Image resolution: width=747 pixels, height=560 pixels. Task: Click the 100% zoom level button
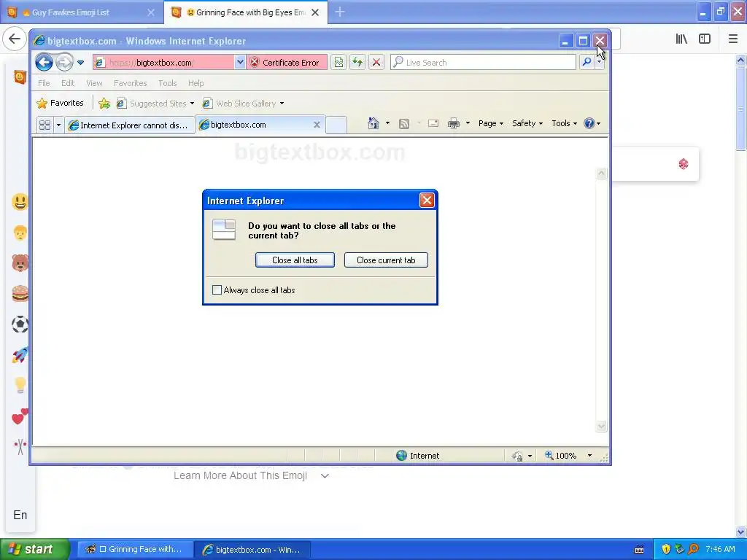561,456
